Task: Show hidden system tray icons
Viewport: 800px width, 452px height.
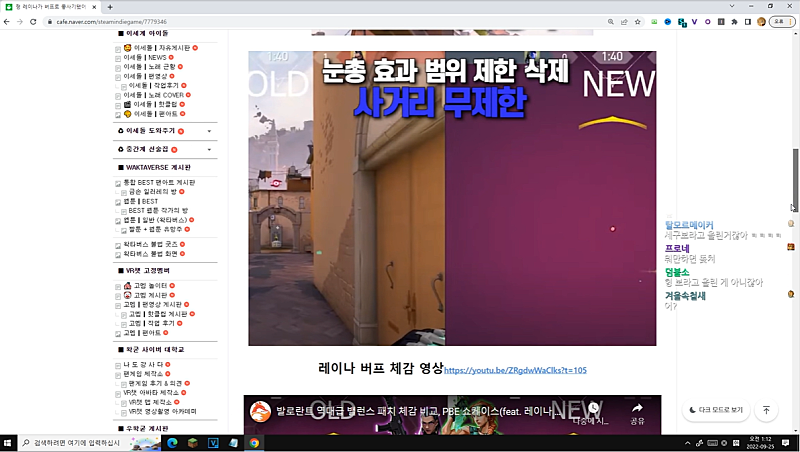Action: click(x=687, y=443)
